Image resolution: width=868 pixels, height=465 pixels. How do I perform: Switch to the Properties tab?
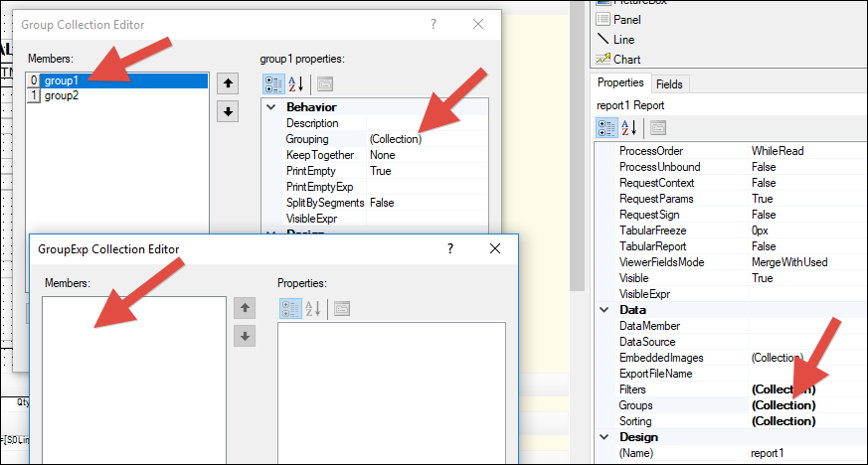pos(621,83)
